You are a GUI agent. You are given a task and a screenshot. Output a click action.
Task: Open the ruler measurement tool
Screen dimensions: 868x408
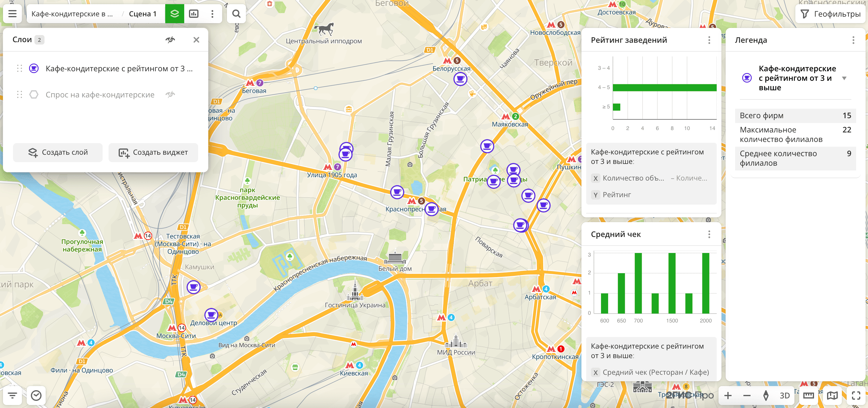(808, 395)
